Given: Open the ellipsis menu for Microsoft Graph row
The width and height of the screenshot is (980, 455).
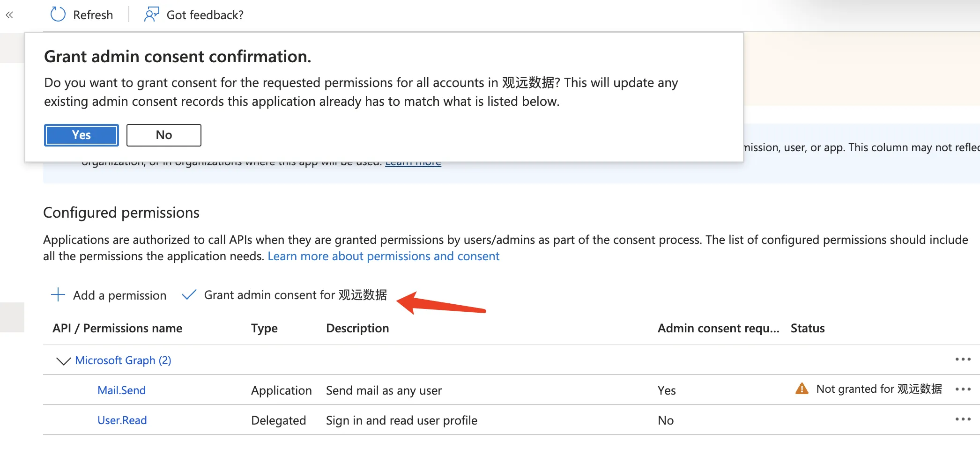Looking at the screenshot, I should (x=963, y=359).
